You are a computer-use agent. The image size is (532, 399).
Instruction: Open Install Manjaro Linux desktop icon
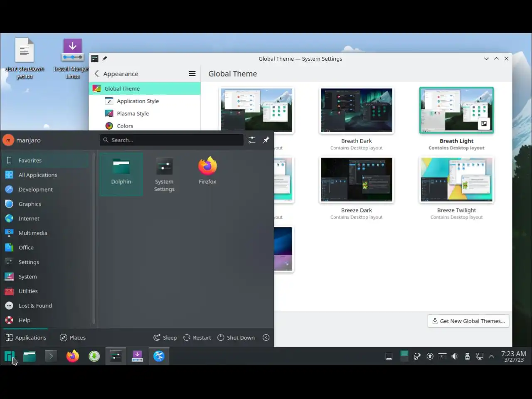[72, 58]
